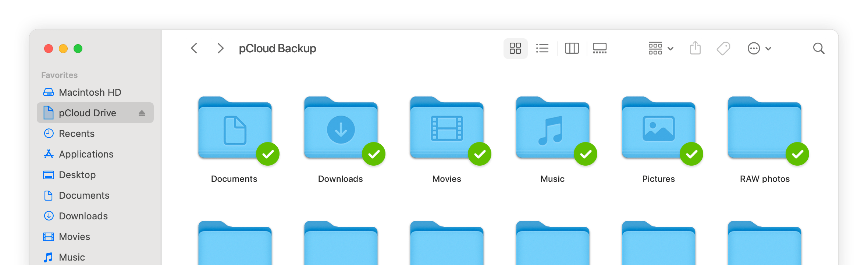Eject the pCloud Drive volume
Image resolution: width=868 pixels, height=265 pixels.
tap(142, 113)
